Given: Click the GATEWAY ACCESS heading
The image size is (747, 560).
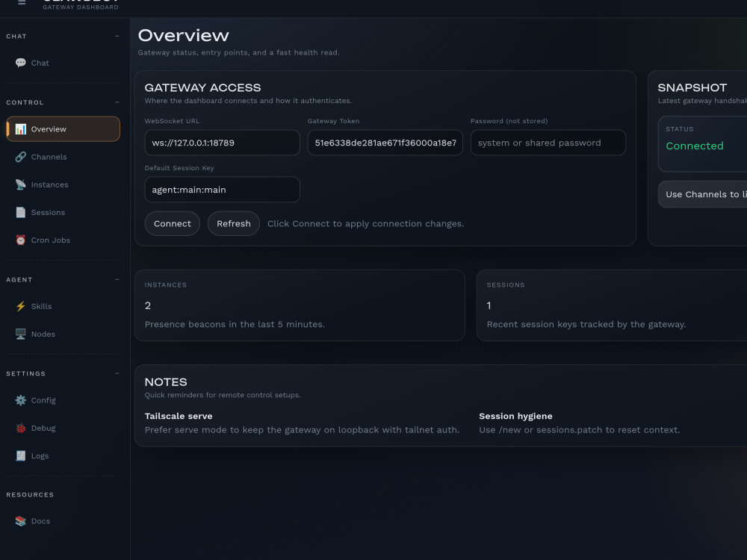Looking at the screenshot, I should pyautogui.click(x=203, y=87).
